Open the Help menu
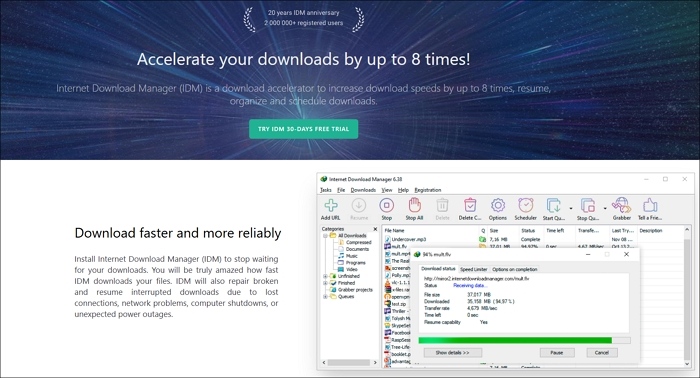 (403, 190)
